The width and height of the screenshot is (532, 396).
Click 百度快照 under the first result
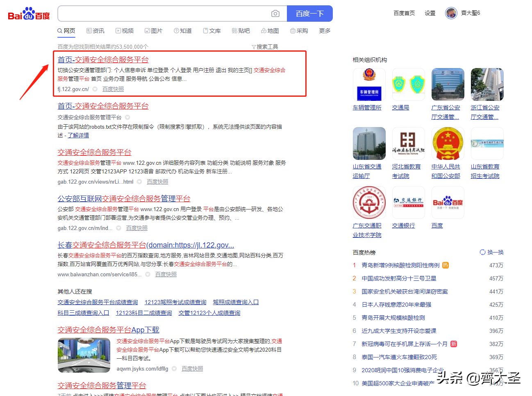113,89
